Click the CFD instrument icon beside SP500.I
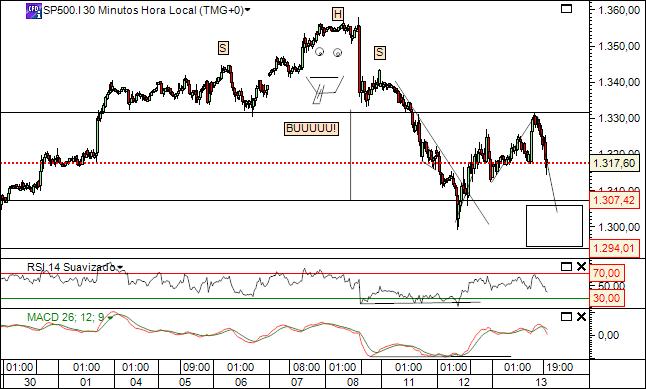This screenshot has width=646, height=389. 34,11
